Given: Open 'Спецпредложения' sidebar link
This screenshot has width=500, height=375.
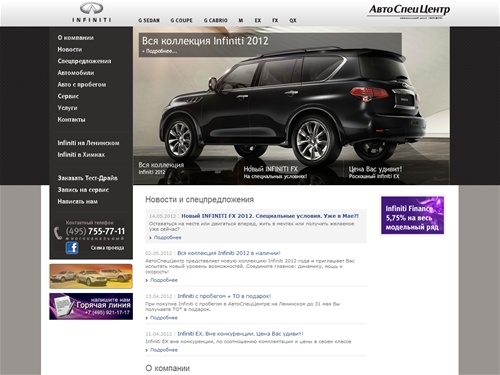Looking at the screenshot, I should [x=84, y=61].
